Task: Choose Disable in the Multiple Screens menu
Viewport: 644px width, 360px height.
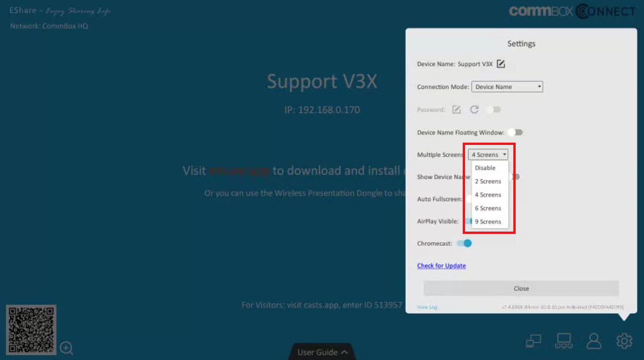Action: tap(485, 167)
